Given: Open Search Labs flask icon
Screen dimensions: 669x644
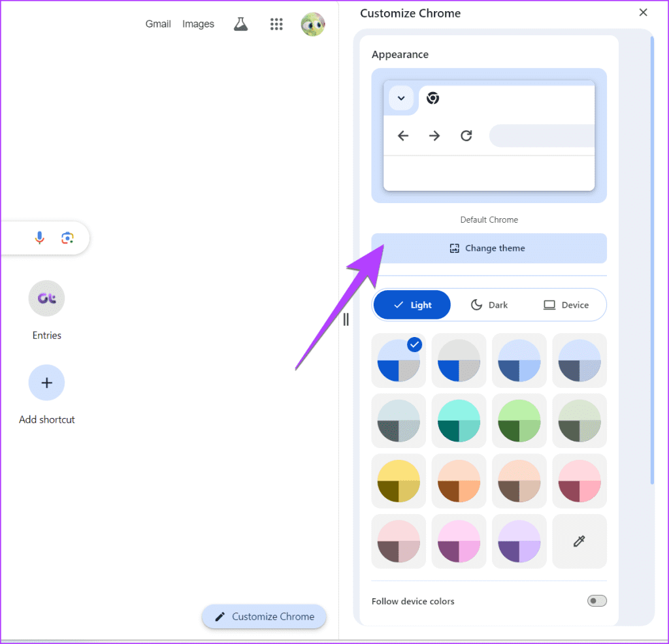Looking at the screenshot, I should (x=240, y=24).
